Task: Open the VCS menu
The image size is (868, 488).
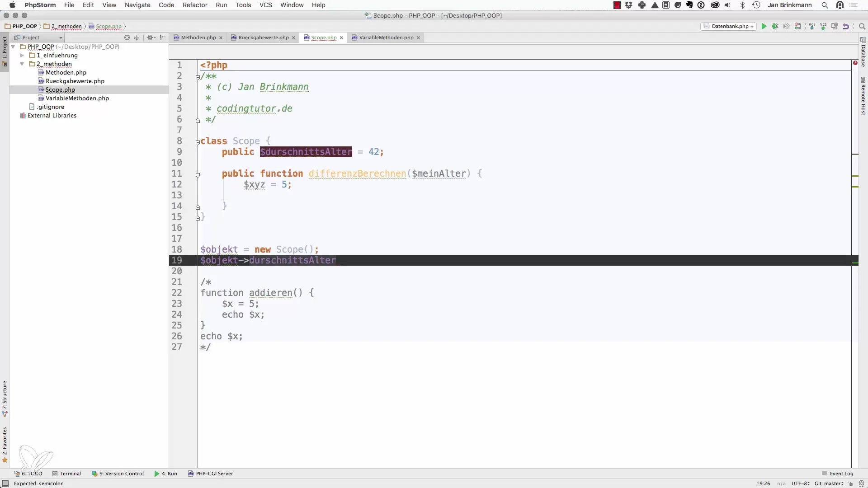Action: click(x=266, y=5)
